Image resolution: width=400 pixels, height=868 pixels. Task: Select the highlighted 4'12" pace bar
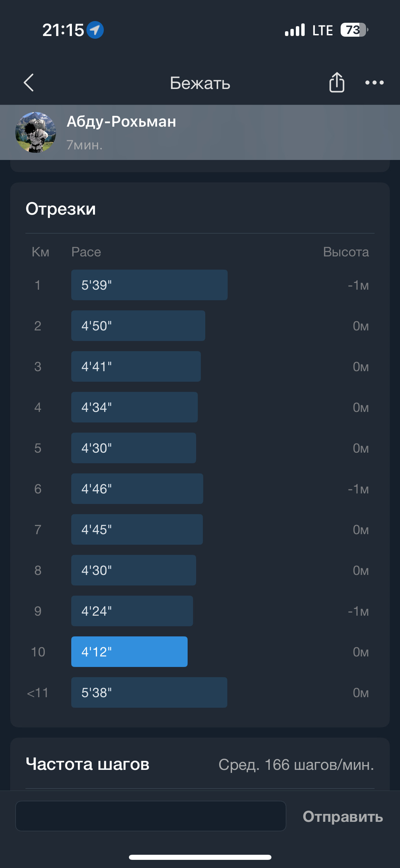pos(129,652)
